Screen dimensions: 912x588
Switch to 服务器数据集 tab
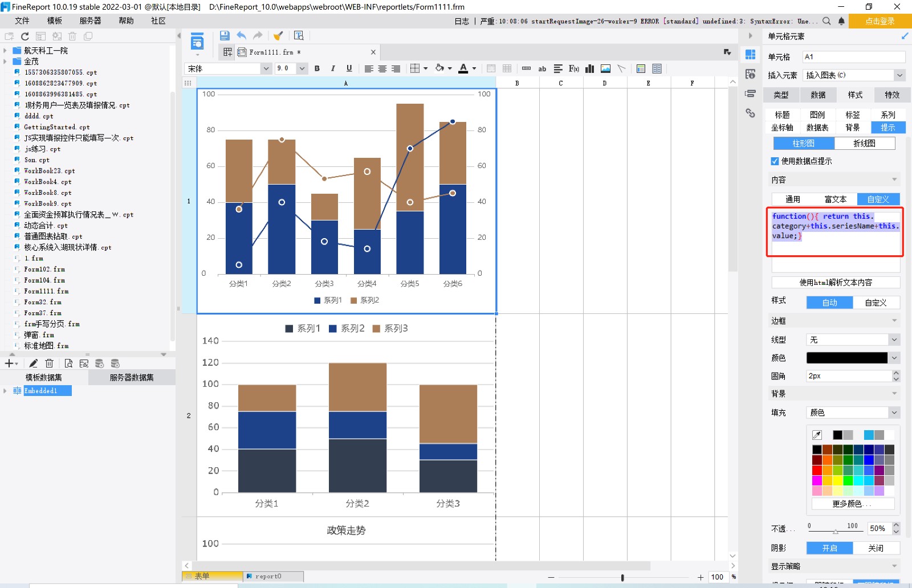coord(132,378)
